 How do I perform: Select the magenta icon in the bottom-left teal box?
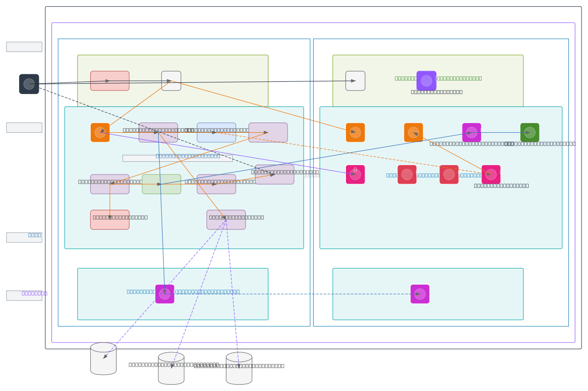[165, 294]
